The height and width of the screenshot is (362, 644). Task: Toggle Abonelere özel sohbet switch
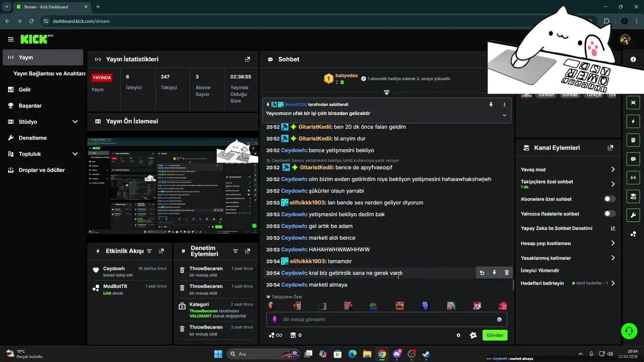(x=609, y=199)
